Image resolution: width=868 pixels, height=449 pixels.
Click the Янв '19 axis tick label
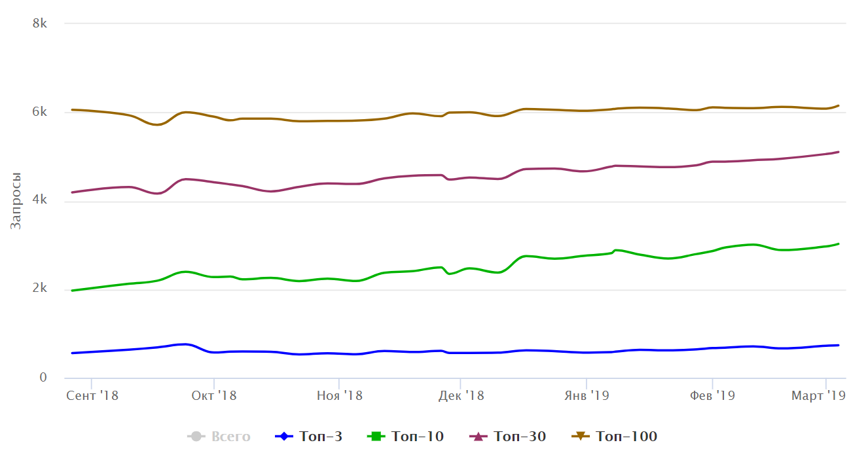coord(587,396)
